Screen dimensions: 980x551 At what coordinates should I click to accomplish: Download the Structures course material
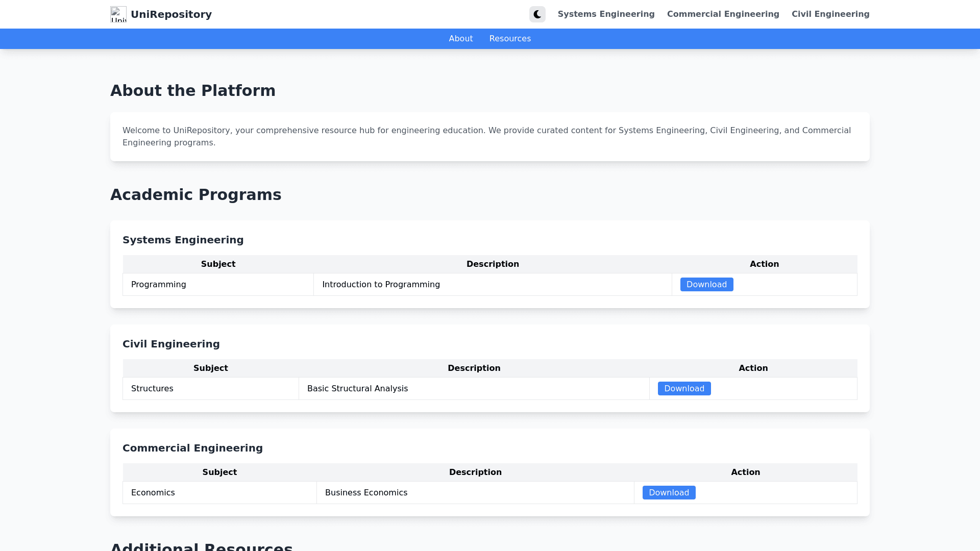click(x=683, y=389)
